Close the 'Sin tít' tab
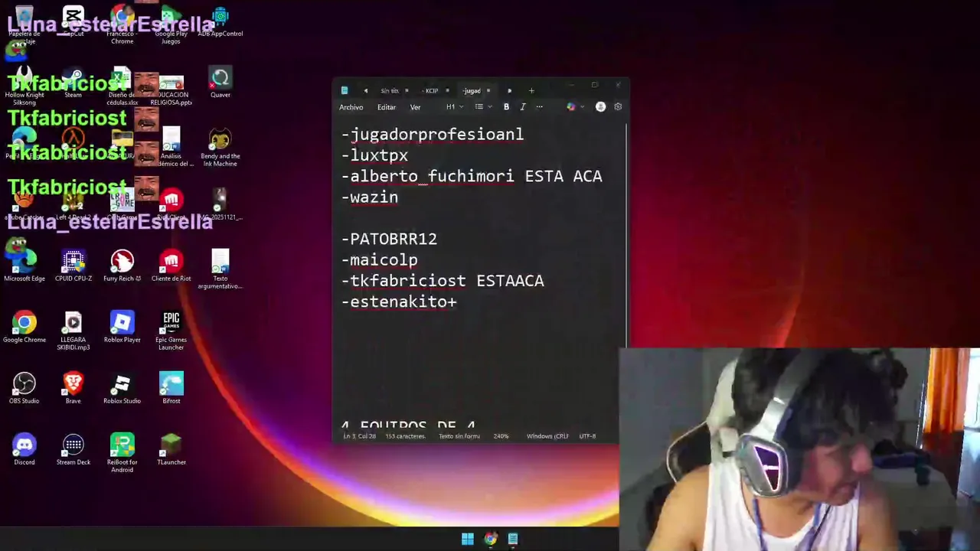Image resolution: width=980 pixels, height=551 pixels. 407,91
